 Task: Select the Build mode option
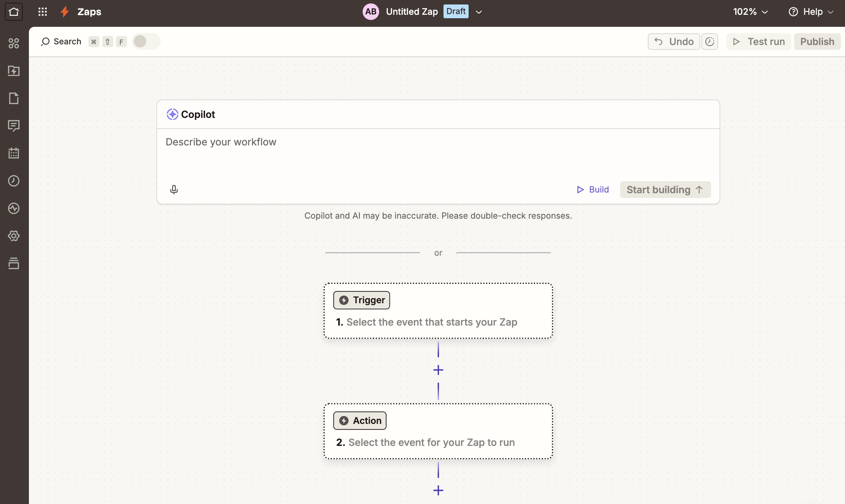coord(593,189)
